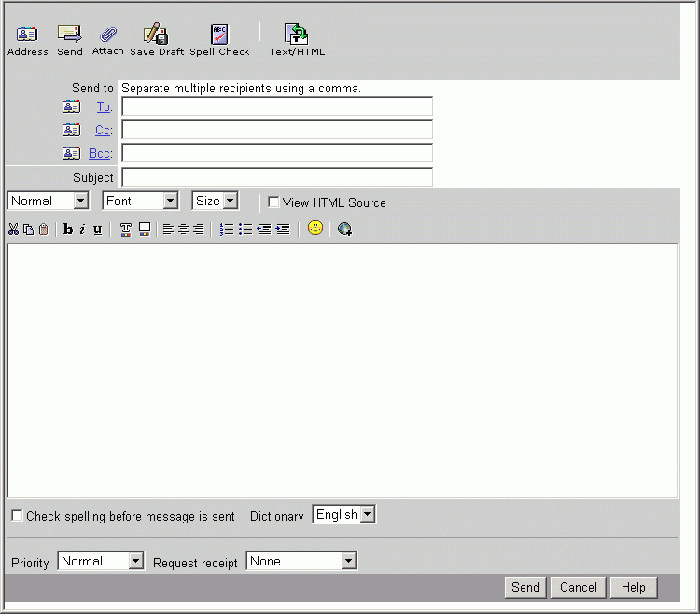Toggle underline formatting
The width and height of the screenshot is (700, 614).
[97, 230]
